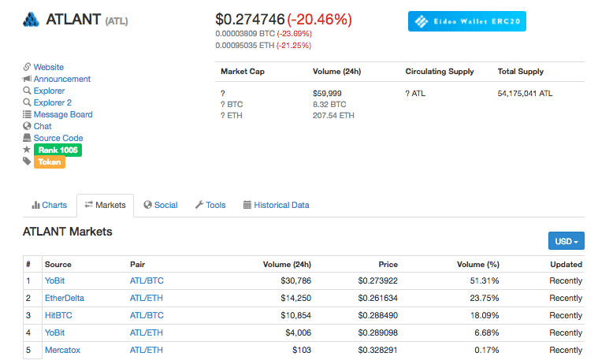Click the star icon beside Rank 1005
The height and width of the screenshot is (364, 598).
27,150
